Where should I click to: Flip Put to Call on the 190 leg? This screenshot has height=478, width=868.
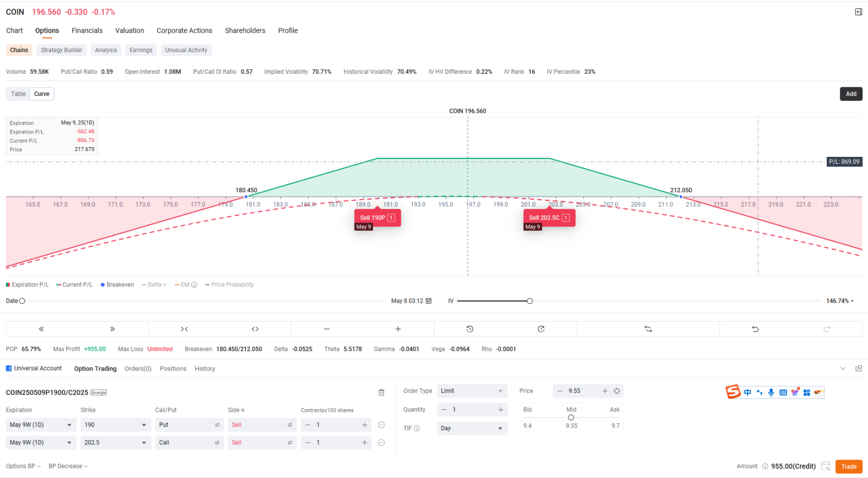click(x=217, y=425)
